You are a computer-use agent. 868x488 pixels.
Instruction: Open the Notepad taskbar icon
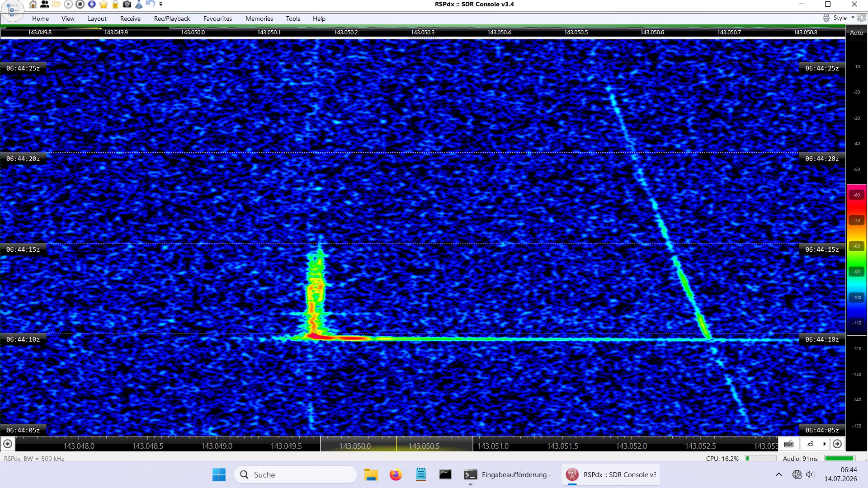coord(420,475)
